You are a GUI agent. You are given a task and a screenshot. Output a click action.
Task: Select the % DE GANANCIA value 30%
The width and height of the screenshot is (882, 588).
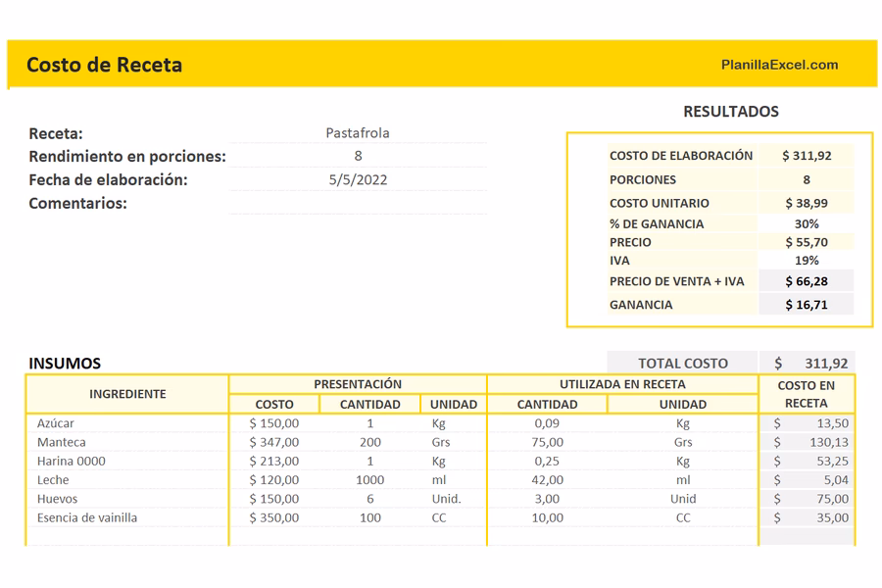[806, 223]
